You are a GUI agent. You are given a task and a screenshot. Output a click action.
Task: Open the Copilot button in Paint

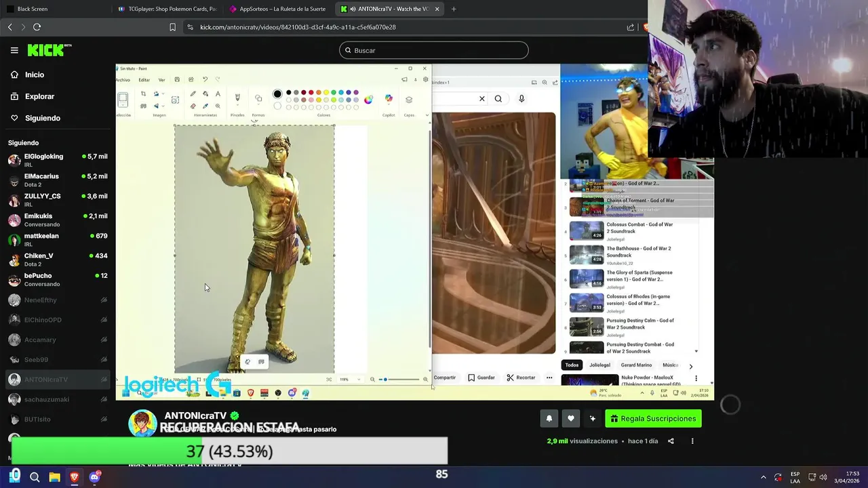click(x=389, y=99)
